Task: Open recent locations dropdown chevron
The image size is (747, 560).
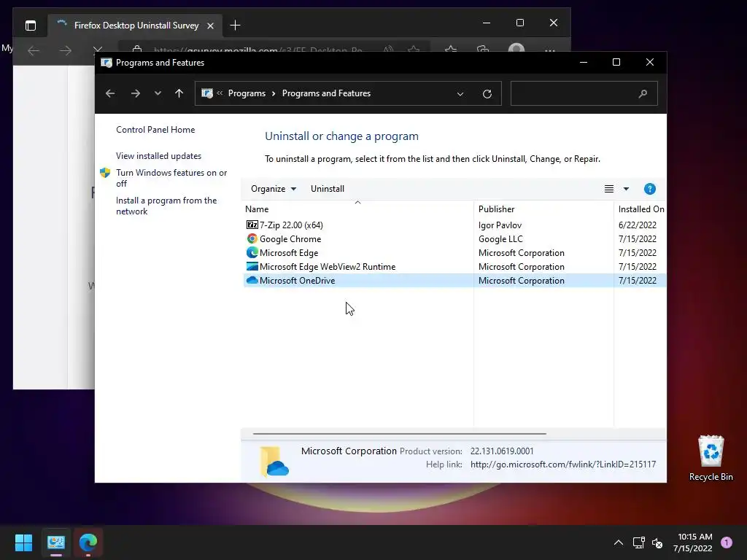Action: point(158,93)
